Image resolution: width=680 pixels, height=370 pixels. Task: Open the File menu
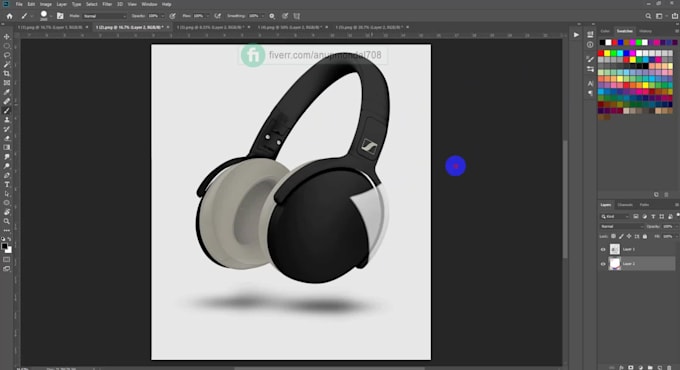(19, 4)
